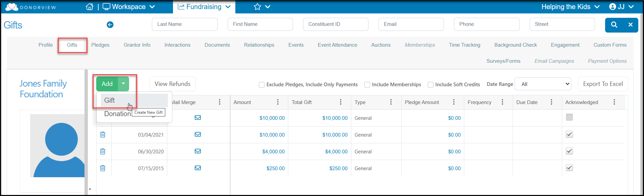Click trash icon for 03/04/2021 gift
The width and height of the screenshot is (644, 196).
(x=103, y=135)
